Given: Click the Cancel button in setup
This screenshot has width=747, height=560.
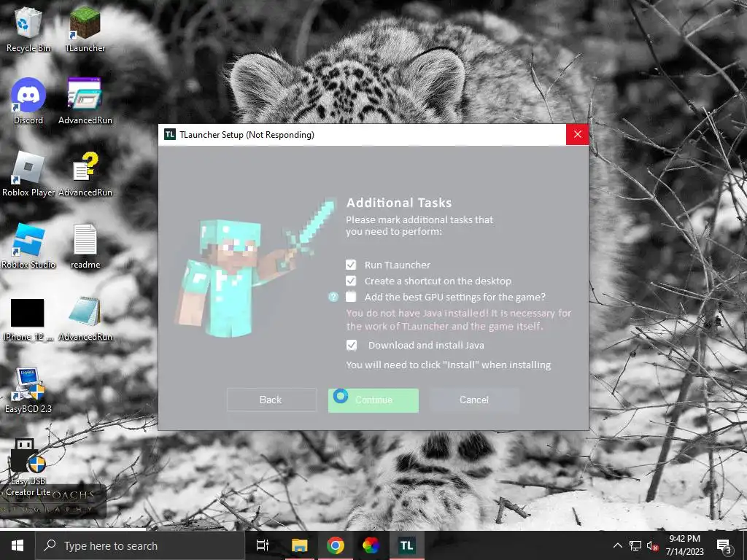Looking at the screenshot, I should click(474, 400).
